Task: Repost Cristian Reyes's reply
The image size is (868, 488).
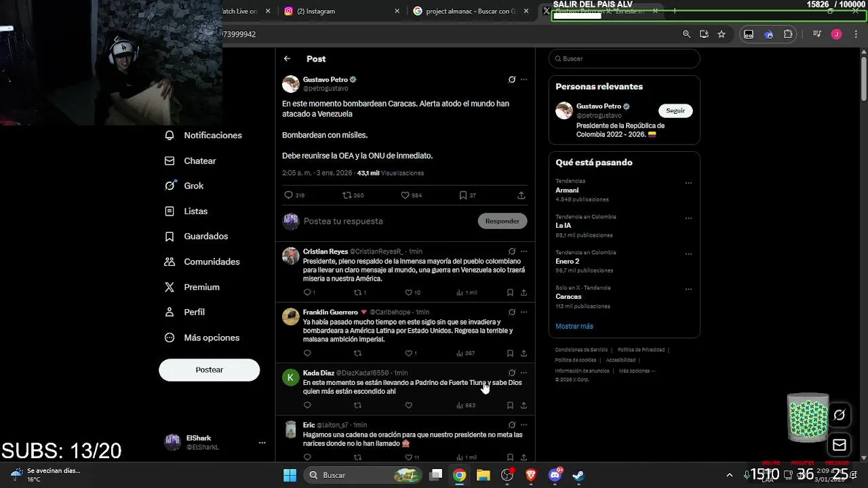Action: pyautogui.click(x=360, y=293)
